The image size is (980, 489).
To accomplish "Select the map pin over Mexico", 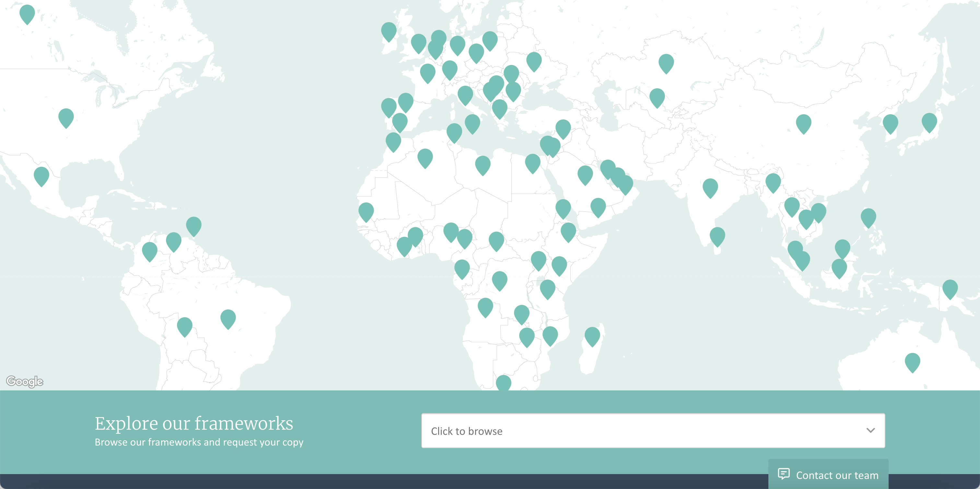I will tap(41, 175).
